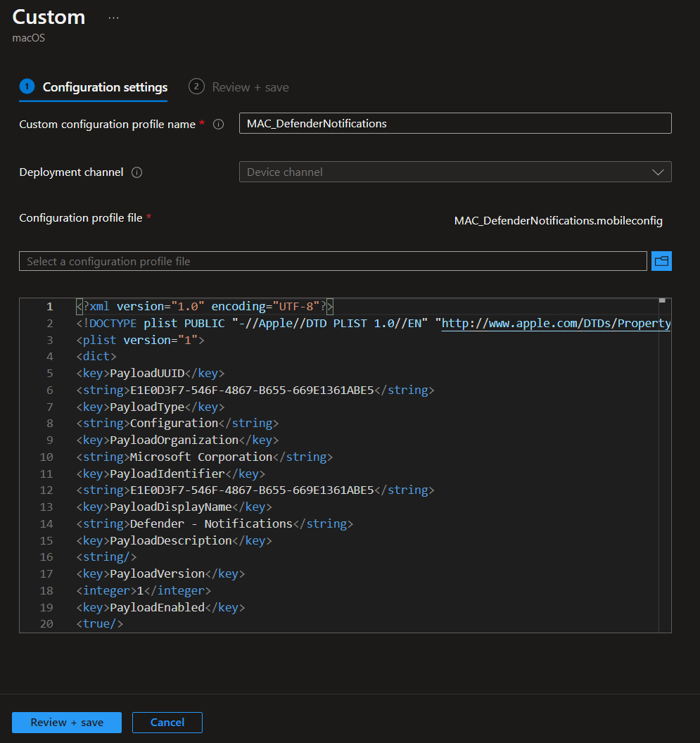This screenshot has width=700, height=743.
Task: Click the chevron arrow on Device channel box
Action: click(x=658, y=172)
